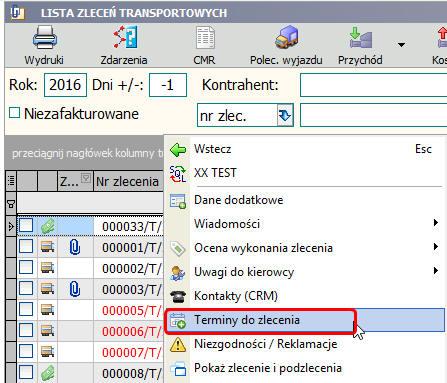This screenshot has height=383, width=447.
Task: Open Dane dodatkowe menu item
Action: (x=239, y=200)
